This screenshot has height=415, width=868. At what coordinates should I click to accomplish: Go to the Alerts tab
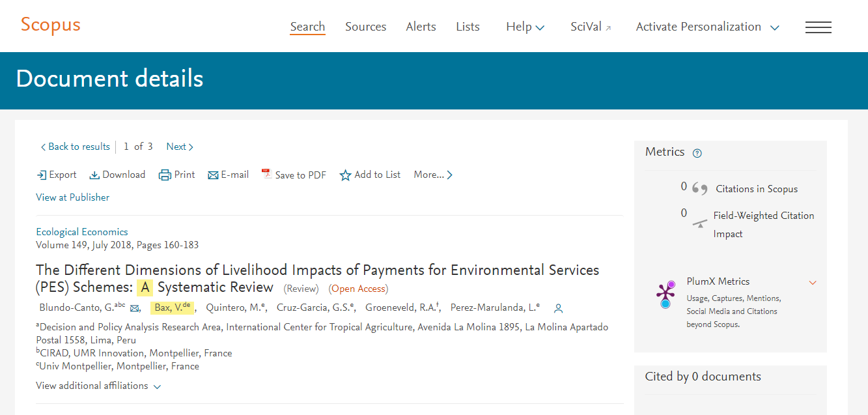421,27
